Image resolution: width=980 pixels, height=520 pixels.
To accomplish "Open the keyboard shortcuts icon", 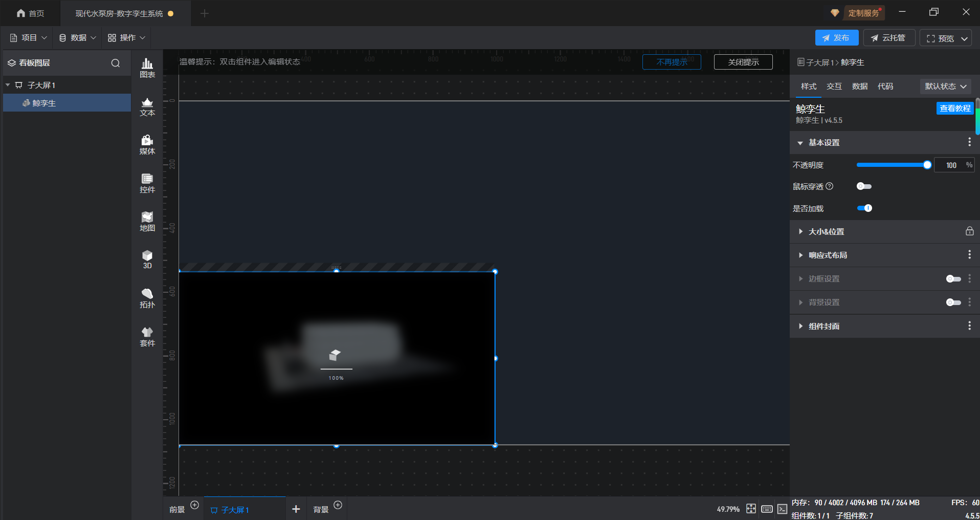I will [767, 509].
